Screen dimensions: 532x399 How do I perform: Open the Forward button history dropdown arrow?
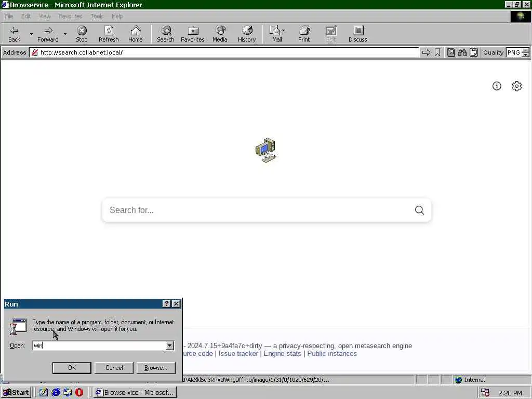pos(65,34)
